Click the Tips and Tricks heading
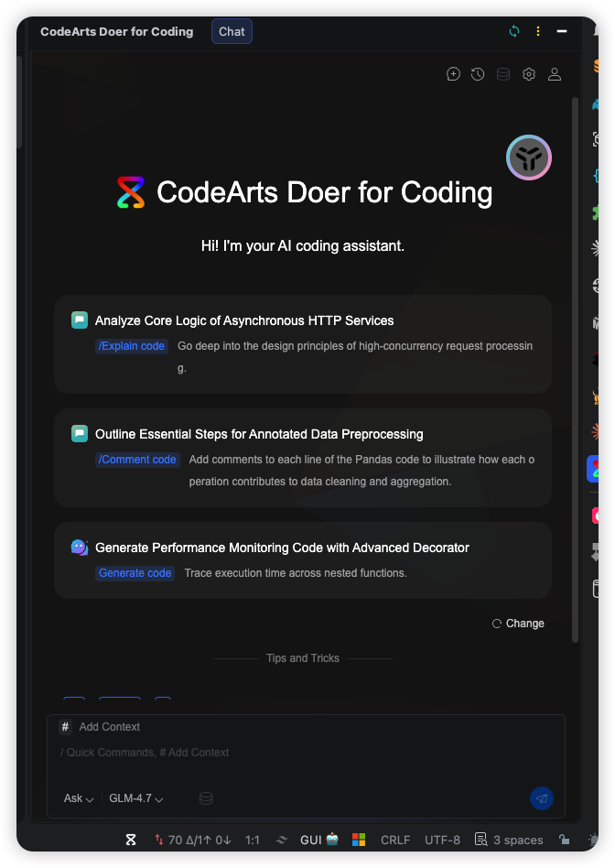The width and height of the screenshot is (615, 868). [x=303, y=658]
